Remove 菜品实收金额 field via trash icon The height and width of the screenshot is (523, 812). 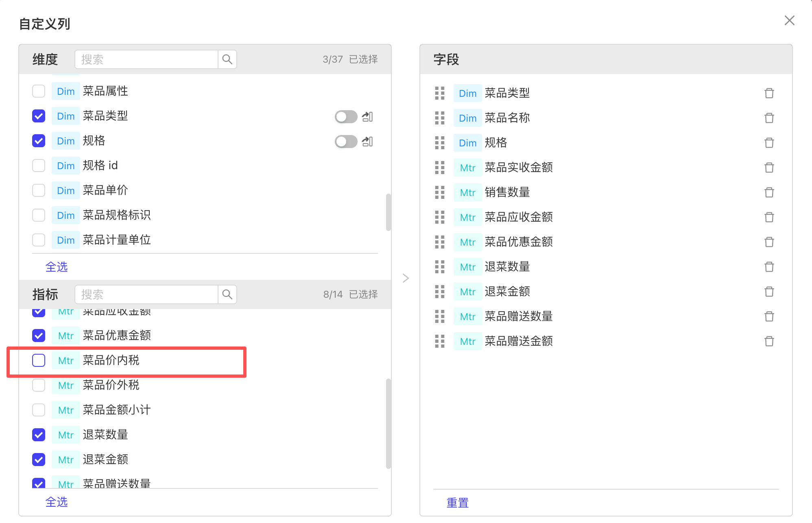(x=769, y=168)
